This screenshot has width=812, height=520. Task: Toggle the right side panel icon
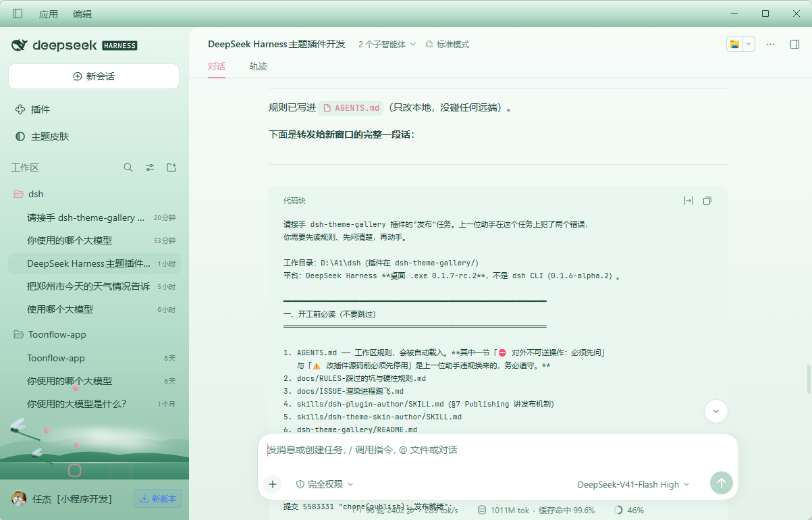point(794,44)
